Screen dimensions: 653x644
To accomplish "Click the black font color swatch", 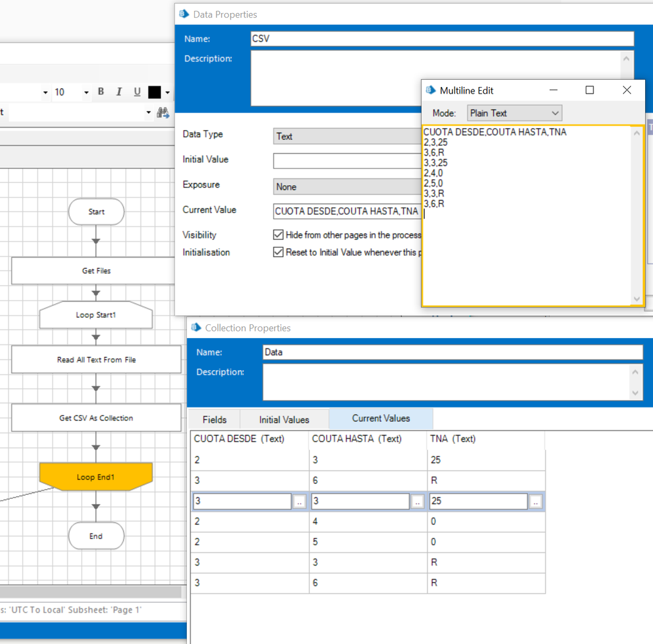I will pyautogui.click(x=154, y=92).
